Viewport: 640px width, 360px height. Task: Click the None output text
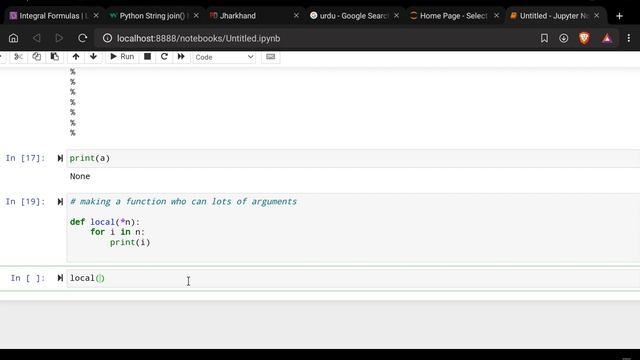point(80,176)
